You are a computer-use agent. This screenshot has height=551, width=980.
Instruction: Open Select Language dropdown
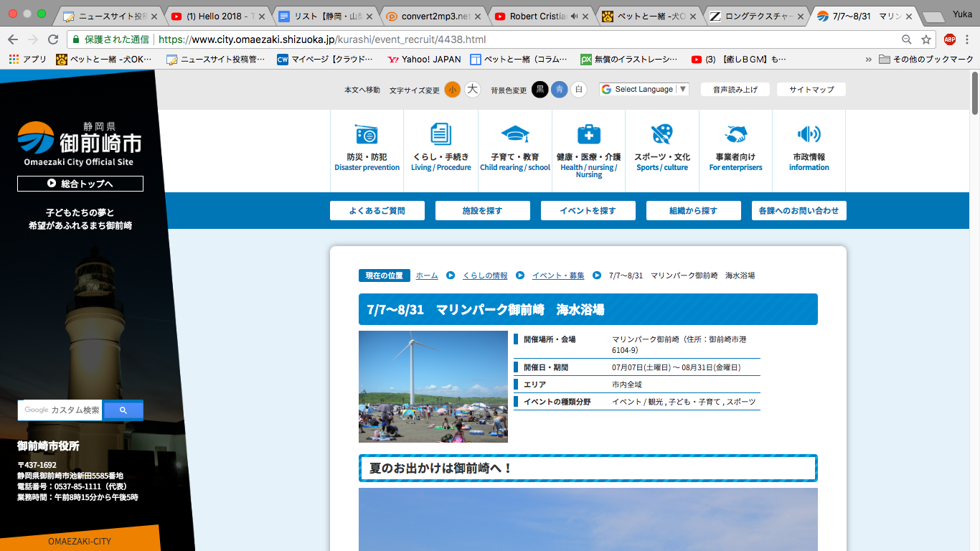pos(644,90)
